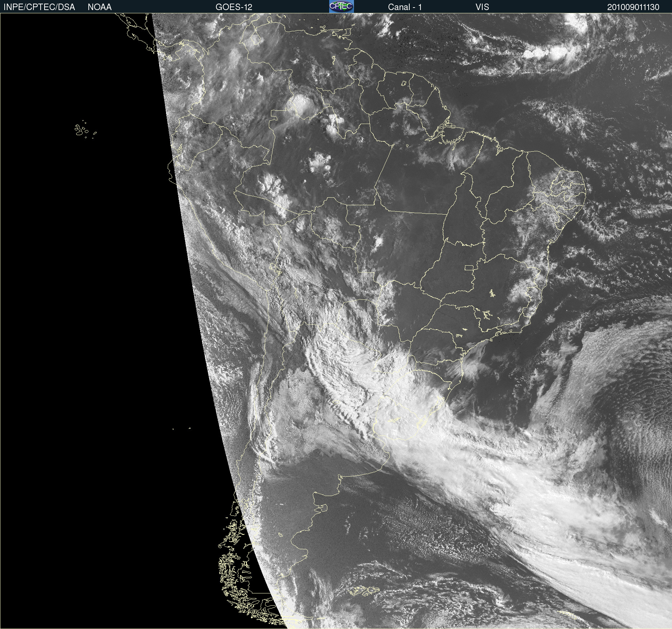Screen dimensions: 672x629
Task: Click the VIS channel label
Action: (x=482, y=7)
